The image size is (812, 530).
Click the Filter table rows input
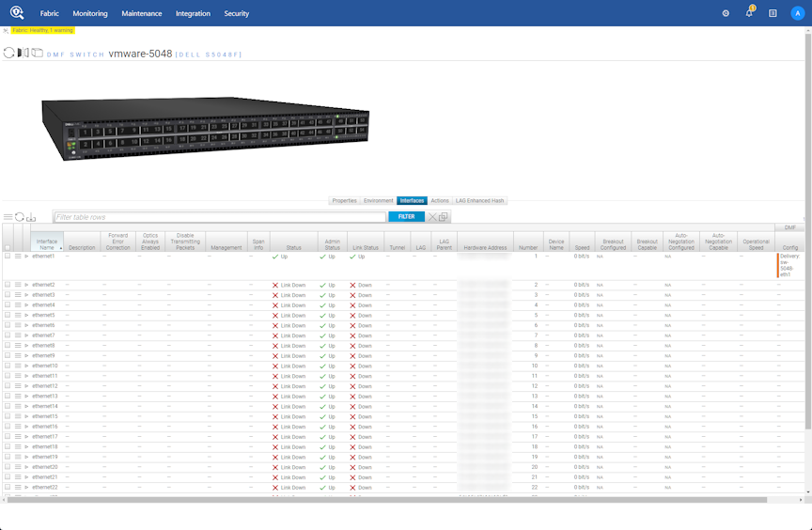pyautogui.click(x=220, y=217)
